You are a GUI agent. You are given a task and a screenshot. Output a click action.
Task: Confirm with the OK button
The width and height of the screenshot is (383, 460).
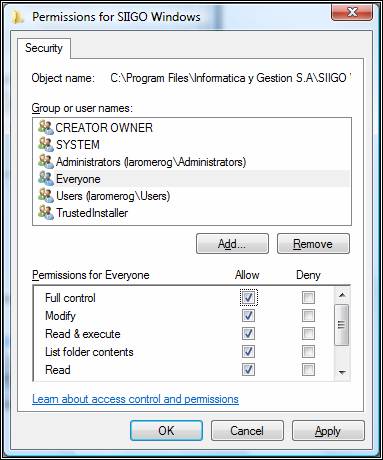click(166, 430)
